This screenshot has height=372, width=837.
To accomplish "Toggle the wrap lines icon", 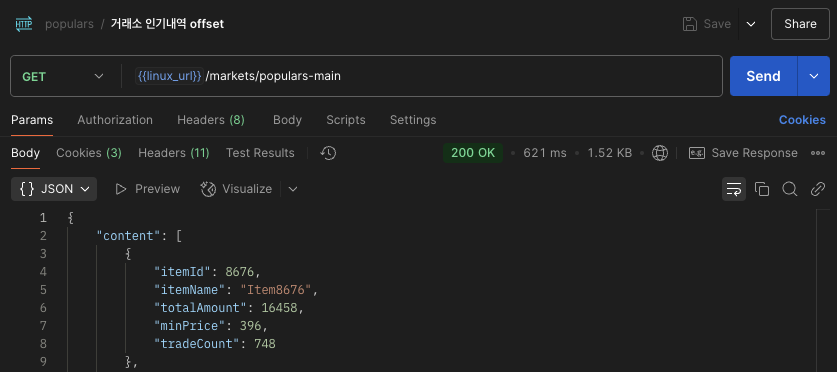I will click(x=734, y=189).
